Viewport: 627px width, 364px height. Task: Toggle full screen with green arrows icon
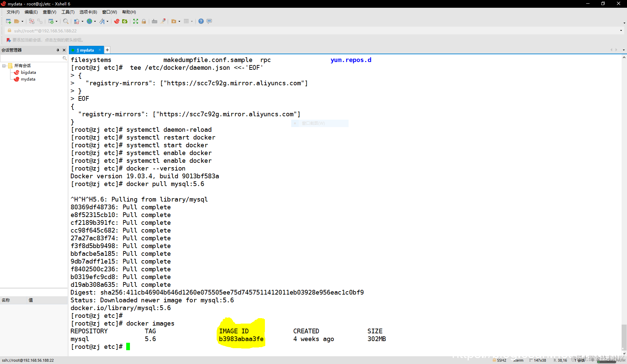pos(136,21)
